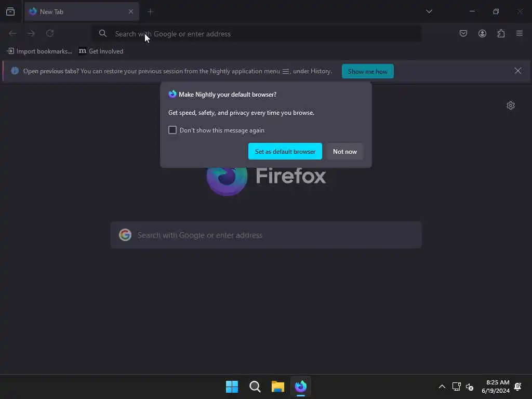Show hidden system tray icons
Viewport: 532px width, 399px height.
[x=442, y=387]
